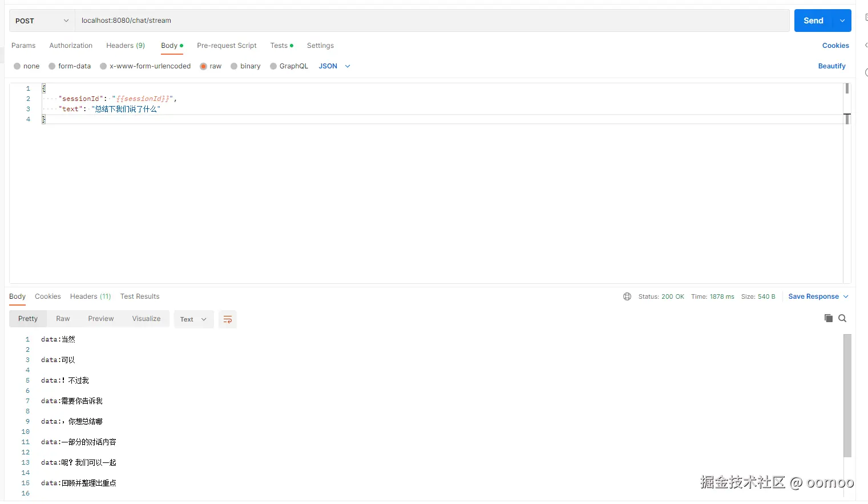Open the Params tab
This screenshot has height=504, width=868.
coord(23,46)
